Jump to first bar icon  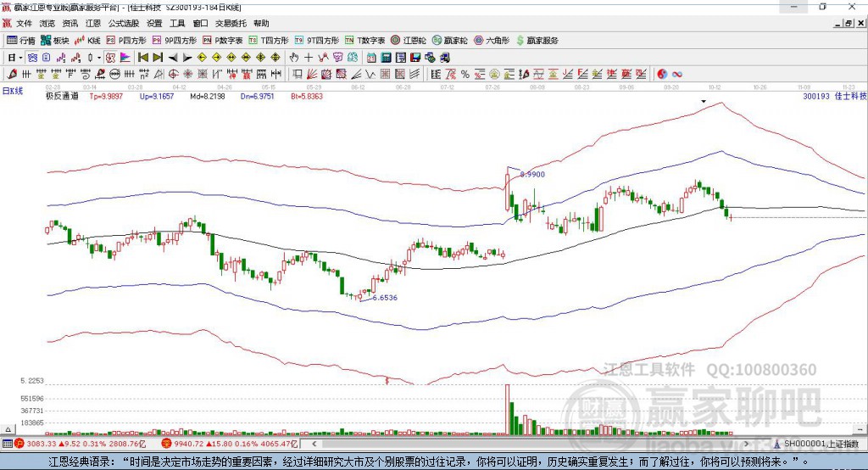(143, 58)
